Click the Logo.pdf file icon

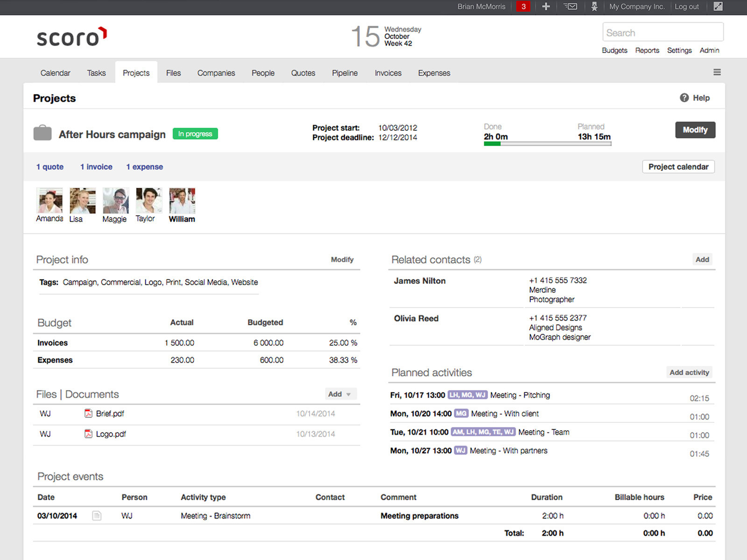point(88,434)
